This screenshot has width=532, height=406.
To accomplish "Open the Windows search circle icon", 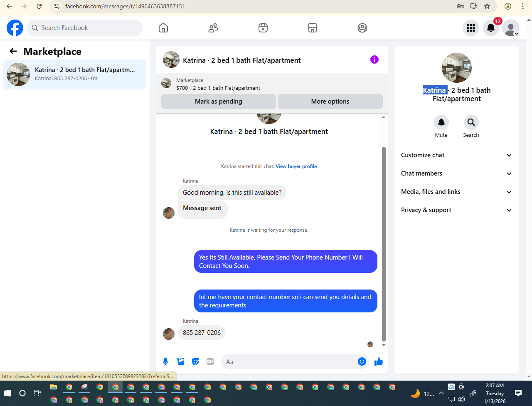I will (x=22, y=393).
